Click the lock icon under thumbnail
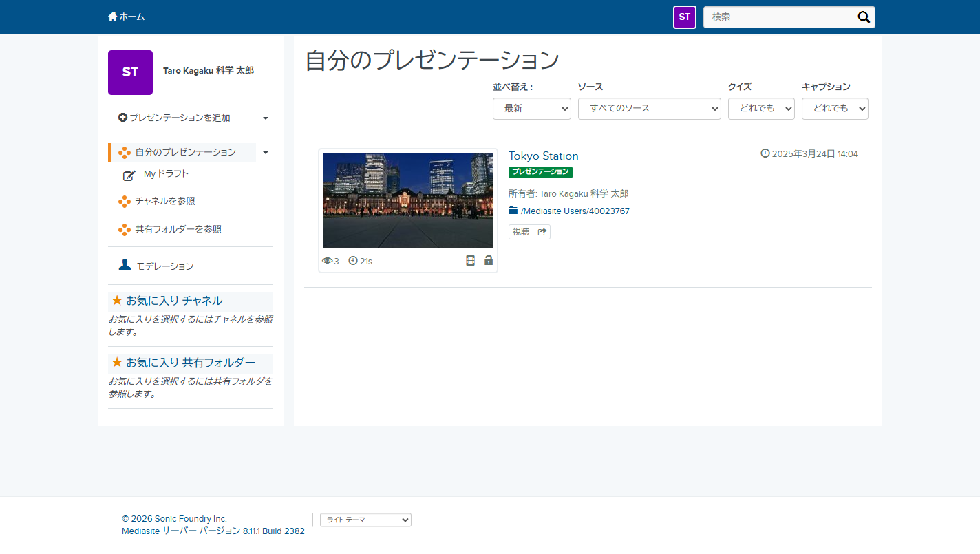 click(x=489, y=260)
